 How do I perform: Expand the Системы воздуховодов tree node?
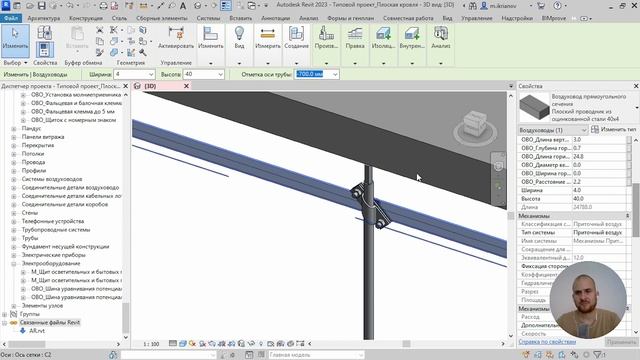click(x=14, y=179)
